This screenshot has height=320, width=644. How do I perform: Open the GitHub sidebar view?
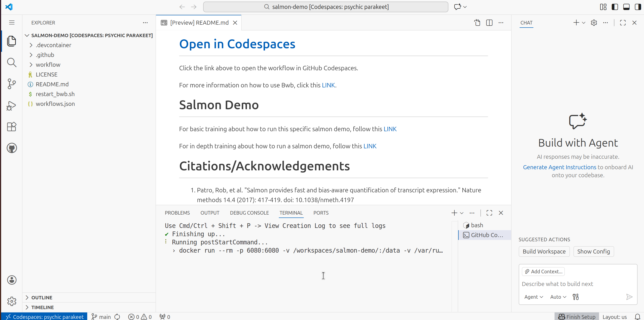pos(12,148)
